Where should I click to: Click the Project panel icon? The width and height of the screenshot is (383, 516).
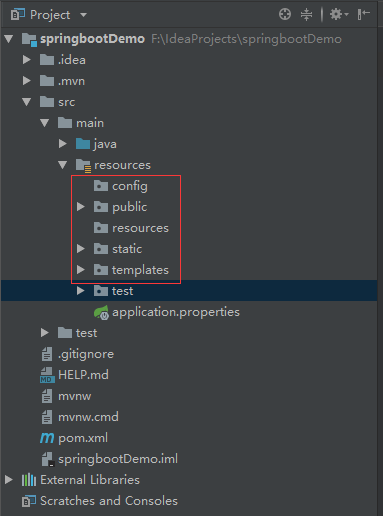click(x=18, y=14)
